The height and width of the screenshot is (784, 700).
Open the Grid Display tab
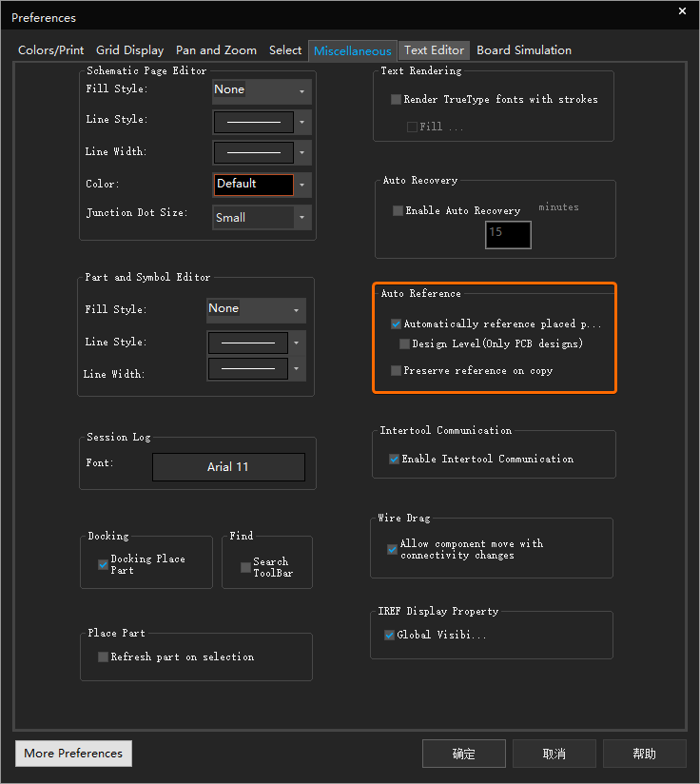129,50
